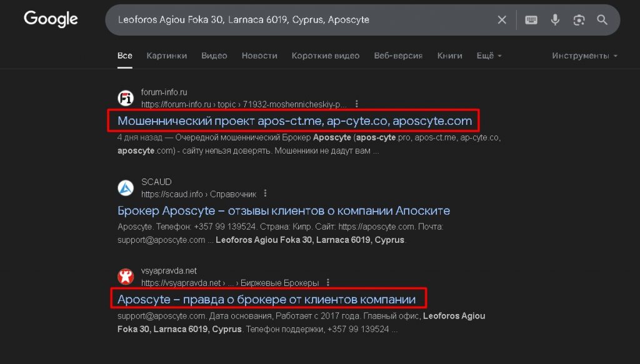Switch to the Картинки tab

[166, 56]
